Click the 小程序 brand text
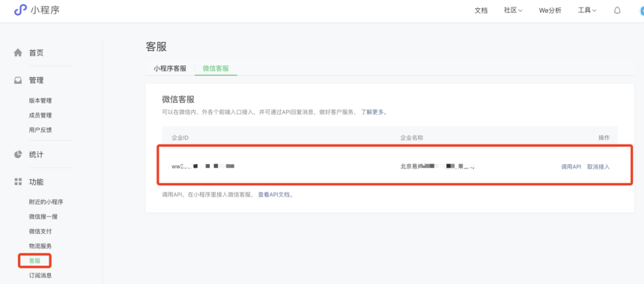This screenshot has height=284, width=644. coord(45,10)
